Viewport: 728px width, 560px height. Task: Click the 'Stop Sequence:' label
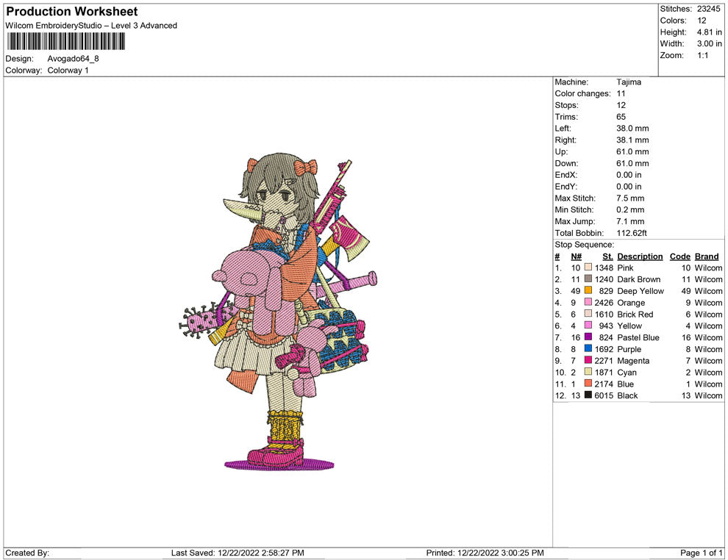point(584,245)
